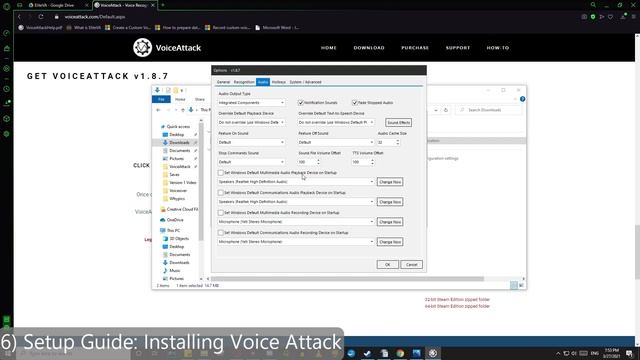Open the VoiceAttackHelp.pdf bookmark
The image size is (640, 360).
40,28
